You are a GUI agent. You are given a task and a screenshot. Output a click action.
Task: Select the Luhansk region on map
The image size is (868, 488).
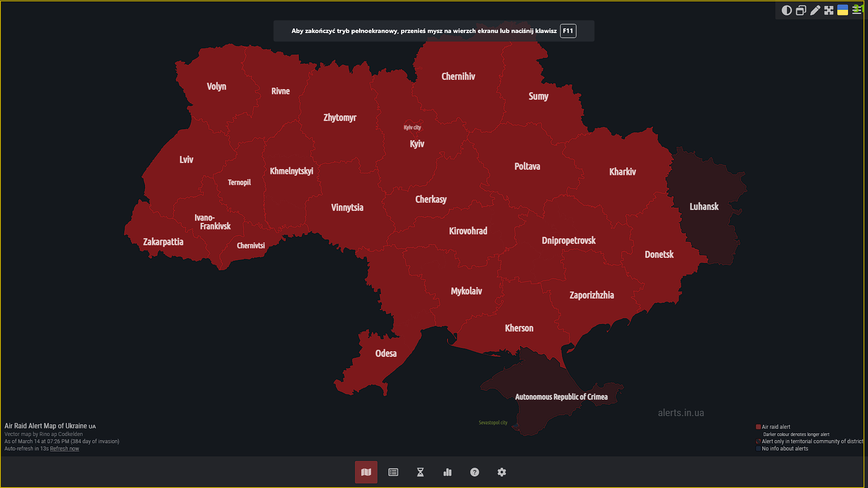click(x=704, y=206)
